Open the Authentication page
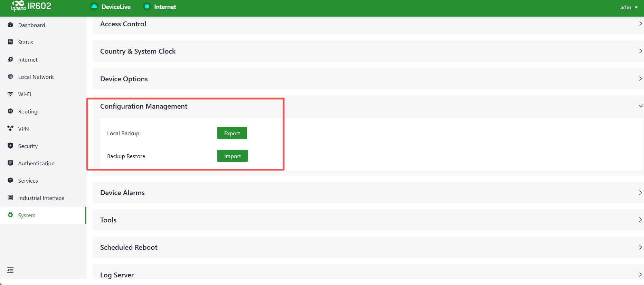This screenshot has height=285, width=644. coord(43,163)
